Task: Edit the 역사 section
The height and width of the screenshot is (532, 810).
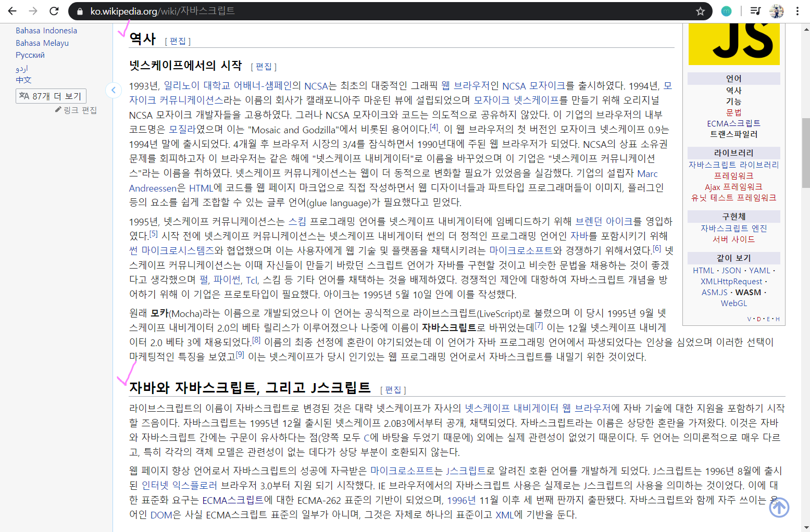Action: [x=178, y=41]
